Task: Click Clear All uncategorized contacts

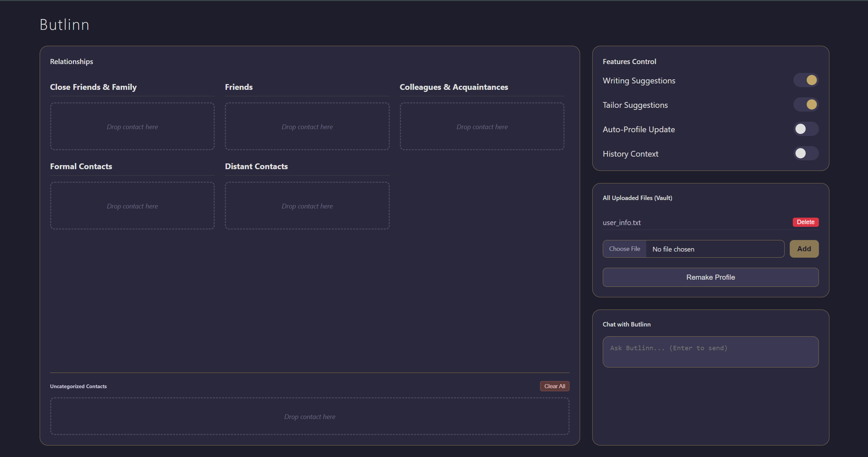Action: point(554,386)
